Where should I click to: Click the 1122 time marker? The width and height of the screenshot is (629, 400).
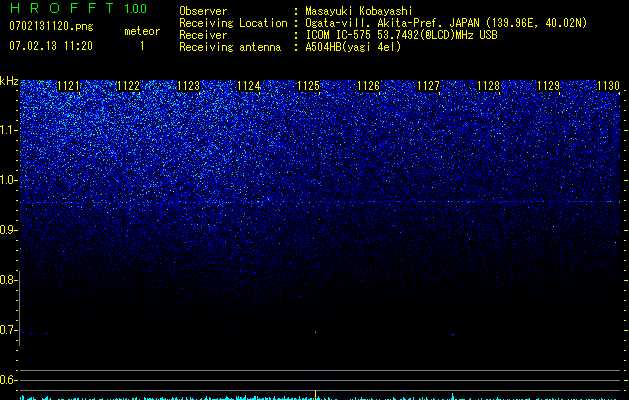pos(128,86)
